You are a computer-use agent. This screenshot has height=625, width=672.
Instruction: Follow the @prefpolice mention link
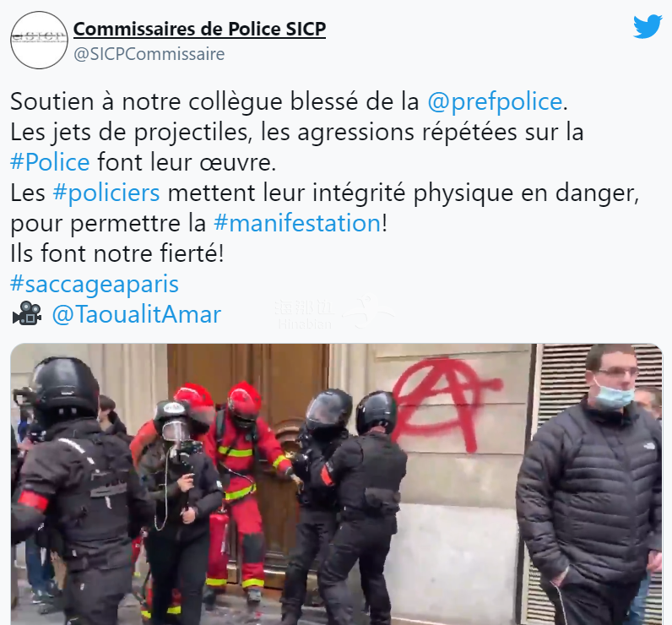point(495,101)
